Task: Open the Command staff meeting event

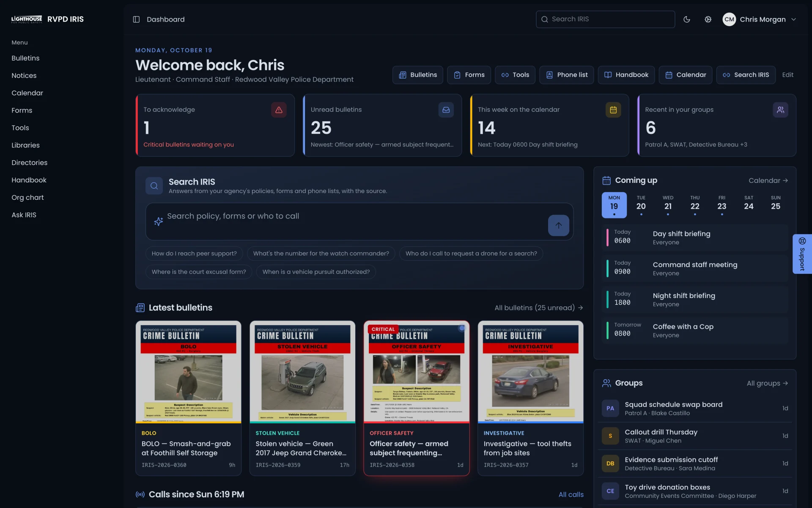Action: 695,268
